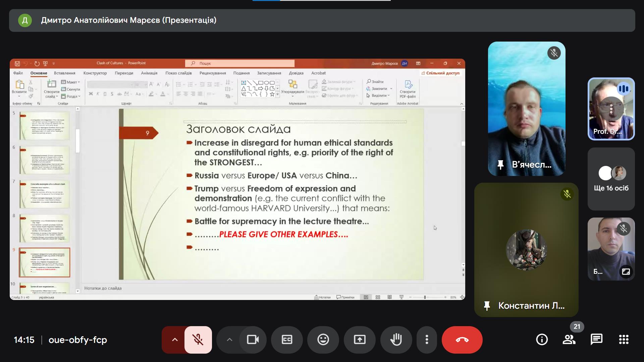This screenshot has width=644, height=362.
Task: Open the text highlight color swatch
Action: (x=151, y=94)
